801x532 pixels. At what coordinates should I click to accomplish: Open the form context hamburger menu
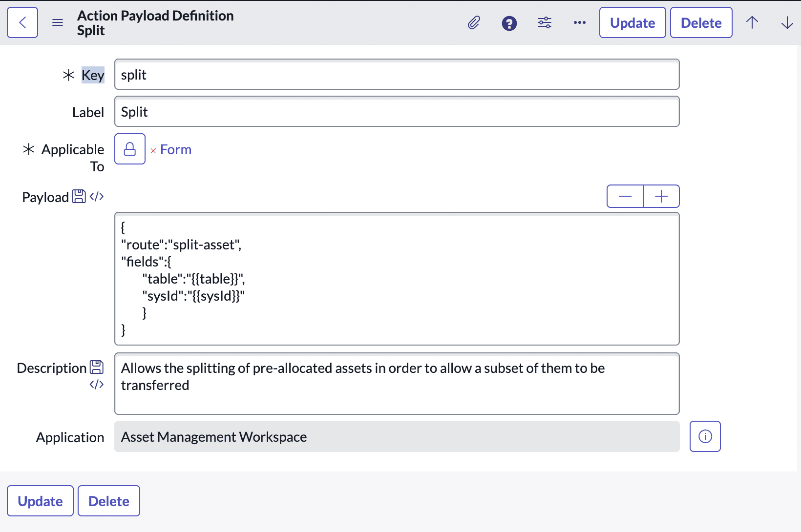(58, 22)
